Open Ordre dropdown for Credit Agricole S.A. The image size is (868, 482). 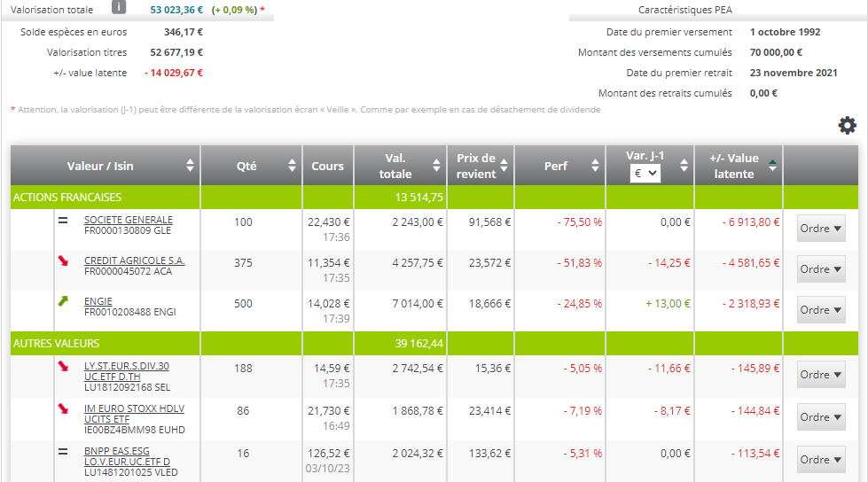(821, 269)
